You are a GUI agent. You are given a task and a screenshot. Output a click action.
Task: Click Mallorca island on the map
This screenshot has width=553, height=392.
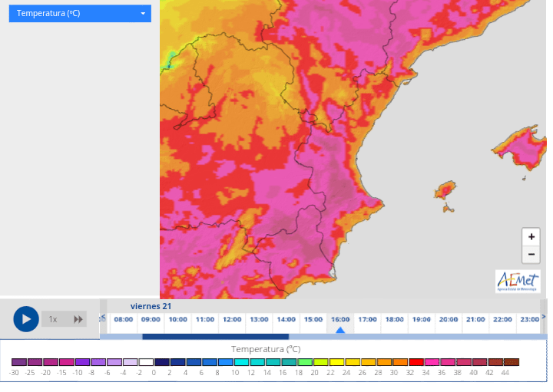pos(523,144)
